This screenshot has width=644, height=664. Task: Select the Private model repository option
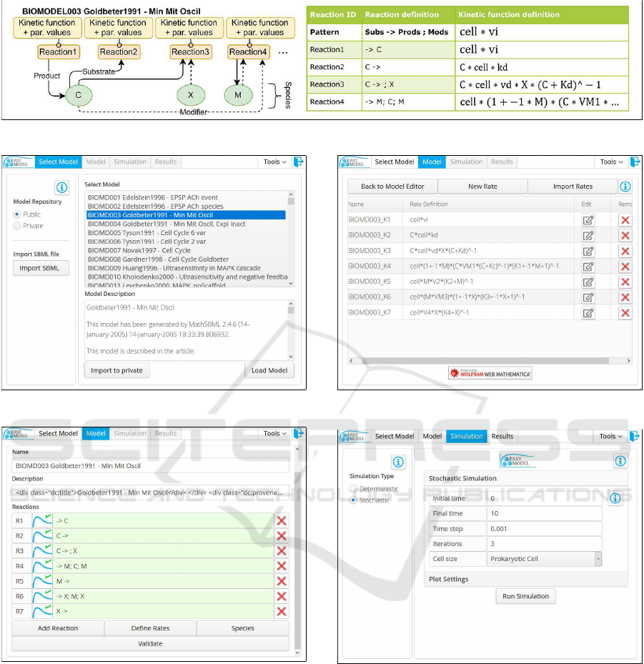(x=18, y=226)
